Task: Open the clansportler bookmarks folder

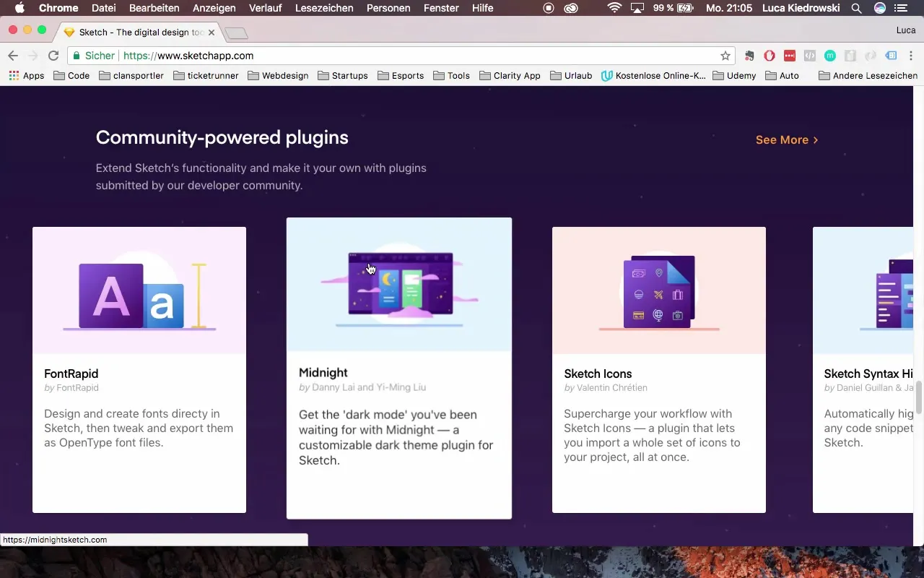Action: click(131, 75)
